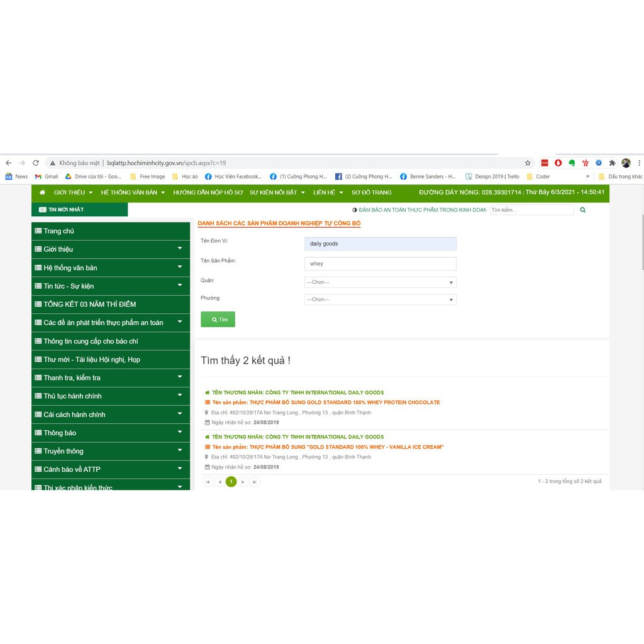Go back with the browser back arrow
This screenshot has height=644, width=644.
pyautogui.click(x=9, y=163)
